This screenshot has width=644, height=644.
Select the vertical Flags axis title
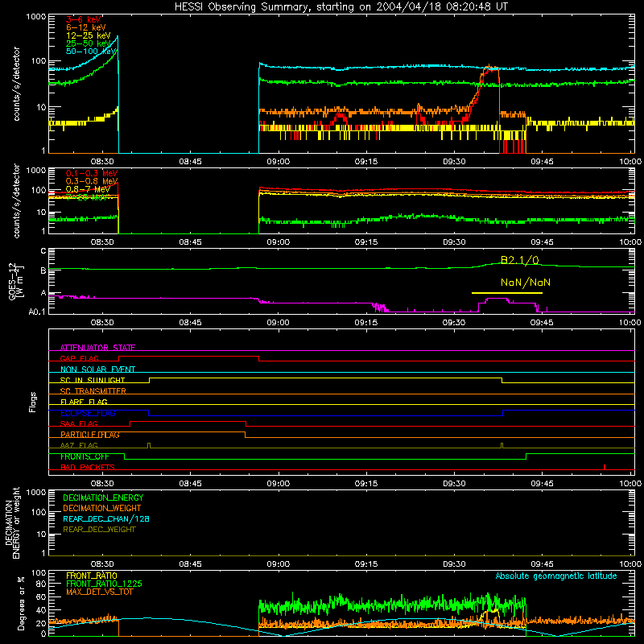tap(33, 402)
